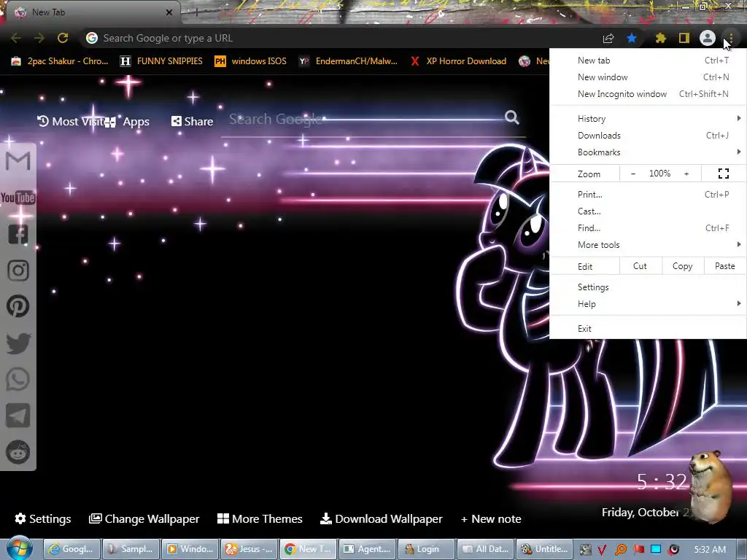Go back using the back arrow

pos(16,38)
